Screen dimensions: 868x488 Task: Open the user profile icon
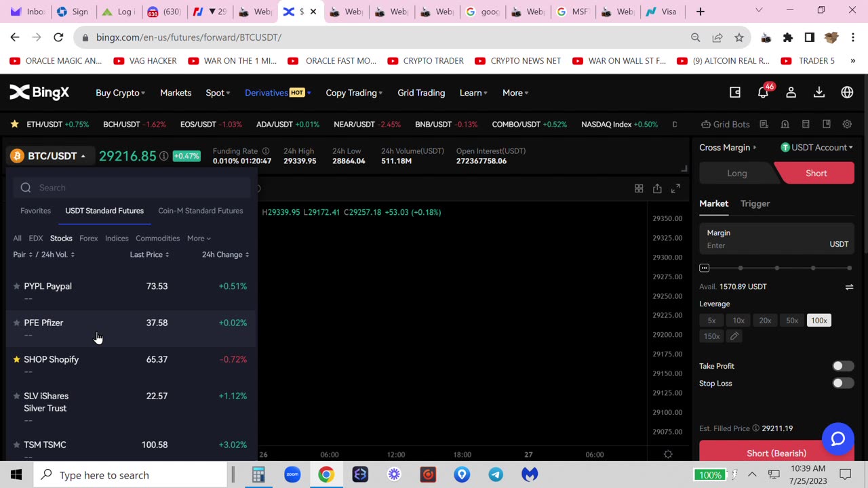[x=791, y=93]
